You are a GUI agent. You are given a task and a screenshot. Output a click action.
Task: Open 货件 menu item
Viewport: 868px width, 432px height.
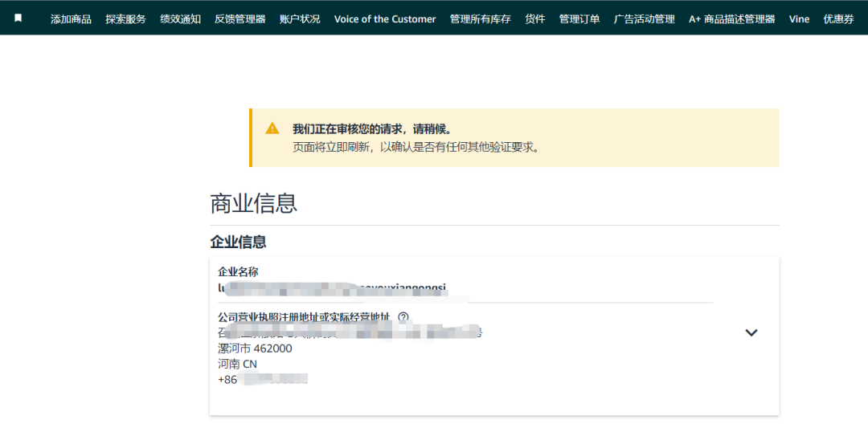point(535,19)
